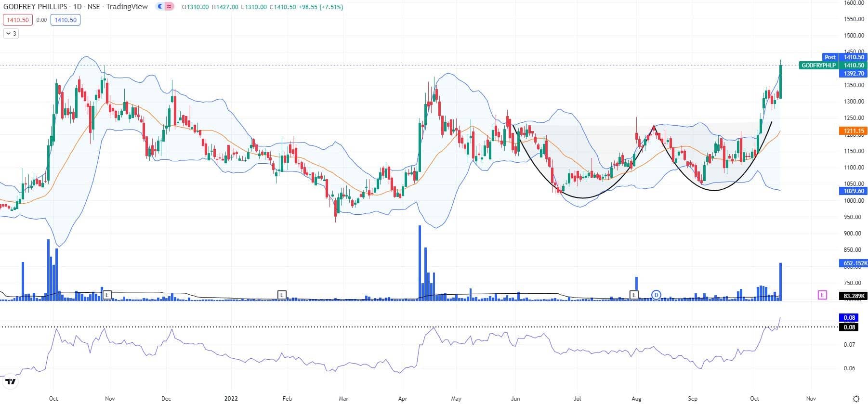Viewport: 868px width, 404px height.
Task: Click the GODFREY PHILLIPS symbol title
Action: point(35,7)
